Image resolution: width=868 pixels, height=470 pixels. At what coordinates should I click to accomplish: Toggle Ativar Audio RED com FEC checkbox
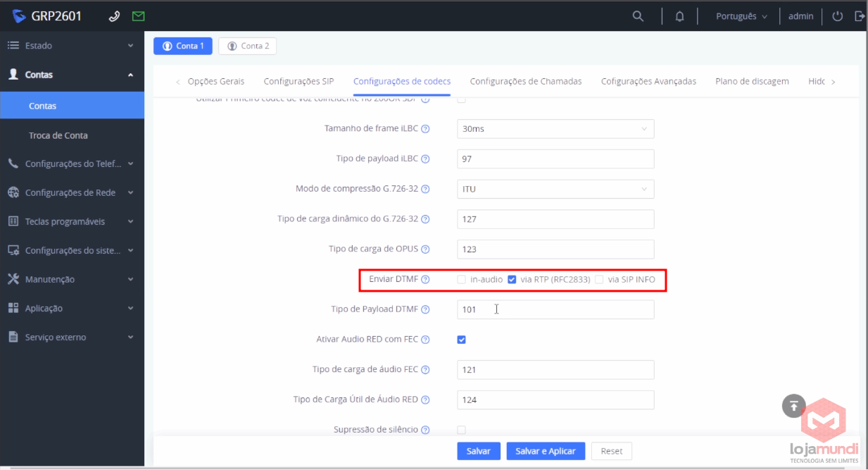pos(462,340)
